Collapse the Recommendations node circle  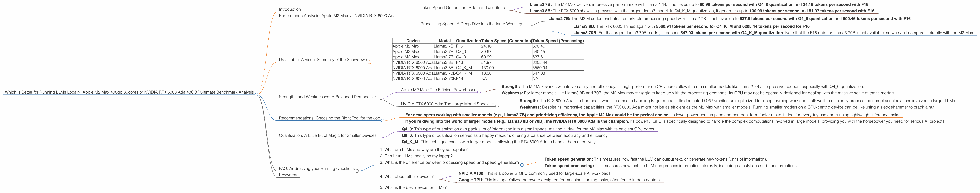click(383, 121)
